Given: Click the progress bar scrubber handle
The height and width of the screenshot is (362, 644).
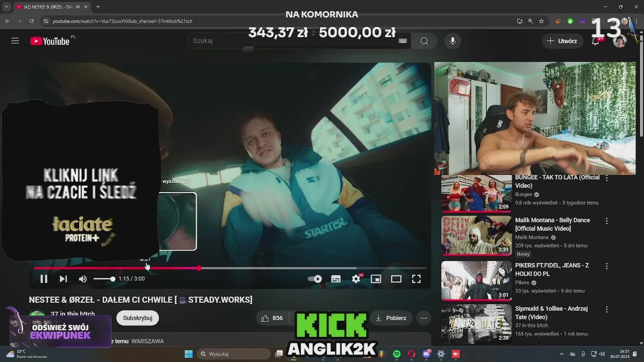Looking at the screenshot, I should (x=199, y=268).
